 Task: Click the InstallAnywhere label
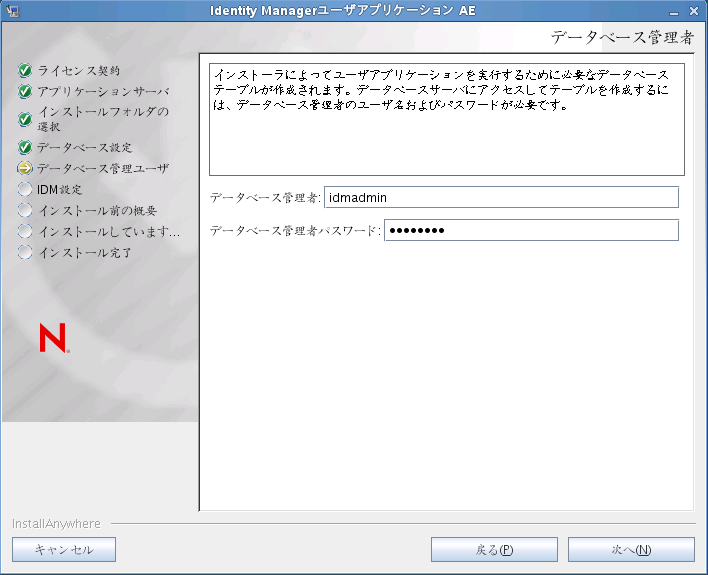tap(56, 524)
